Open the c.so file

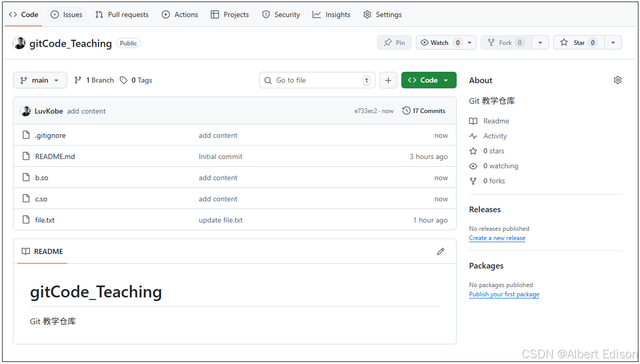(x=41, y=199)
